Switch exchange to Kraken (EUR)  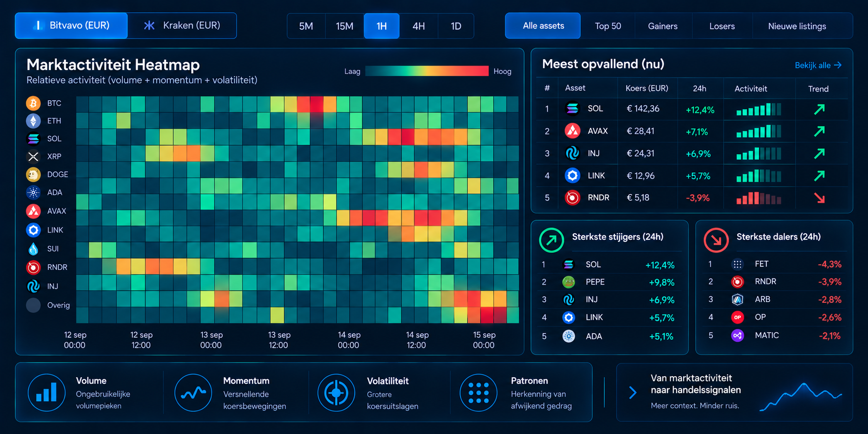point(182,25)
